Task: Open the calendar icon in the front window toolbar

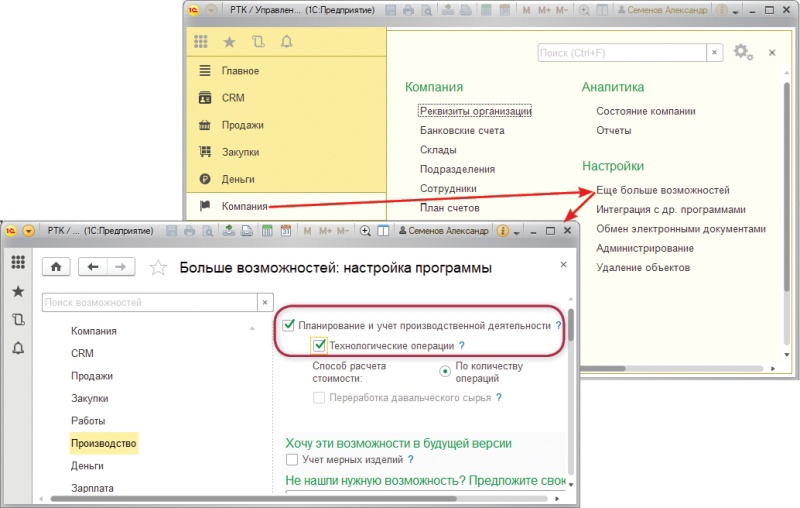Action: coord(285,231)
